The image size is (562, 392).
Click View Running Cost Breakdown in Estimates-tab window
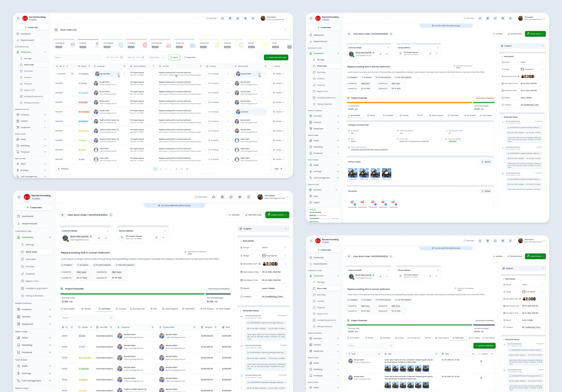pos(219,289)
